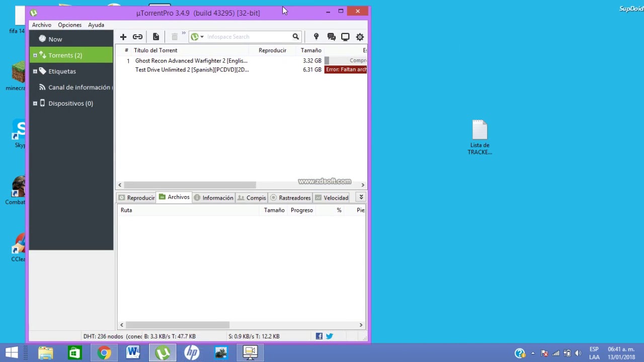Click the volume icon in system tray
Screen dimensions: 644x362
tap(578, 353)
